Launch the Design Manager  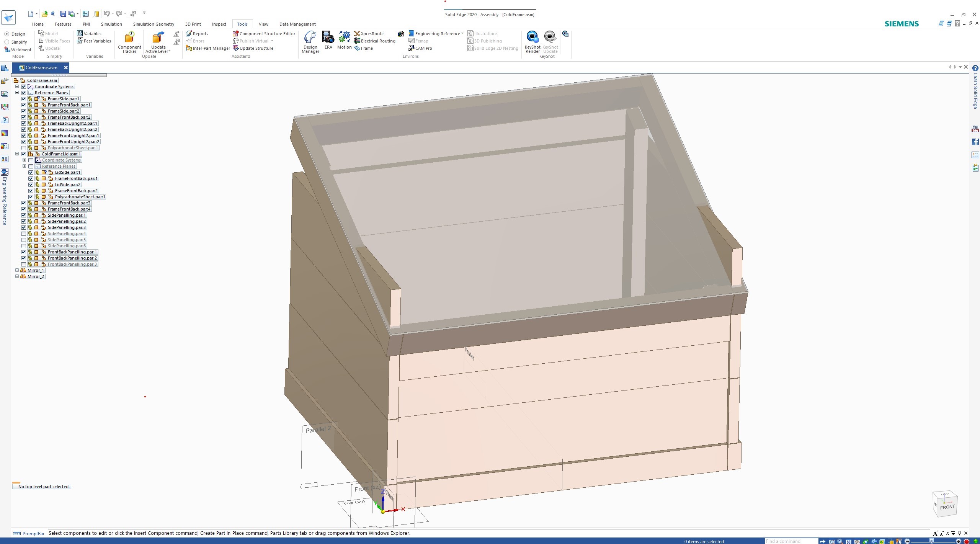[x=310, y=42]
